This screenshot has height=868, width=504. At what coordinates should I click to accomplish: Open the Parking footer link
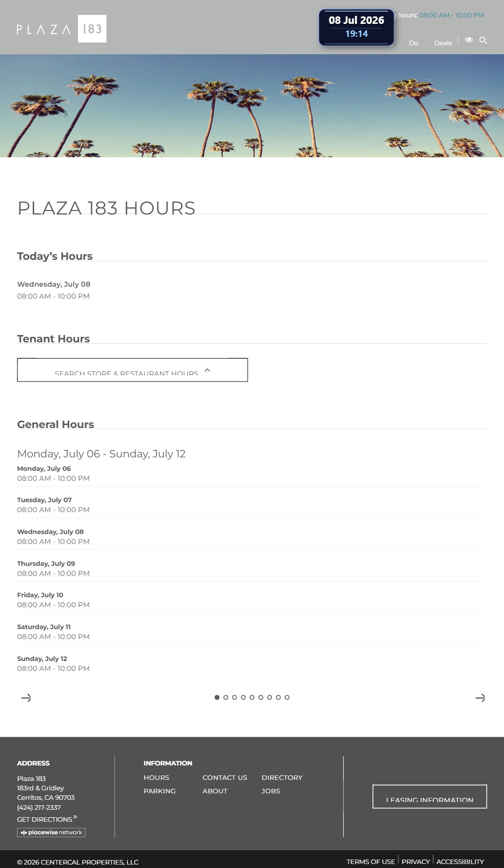[159, 791]
